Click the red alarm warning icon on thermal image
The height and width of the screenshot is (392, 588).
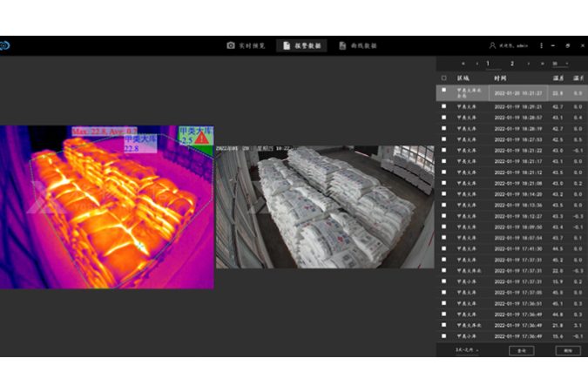pos(201,139)
